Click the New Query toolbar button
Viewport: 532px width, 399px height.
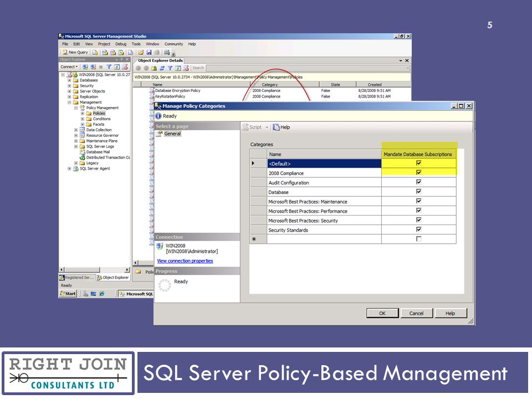(75, 52)
